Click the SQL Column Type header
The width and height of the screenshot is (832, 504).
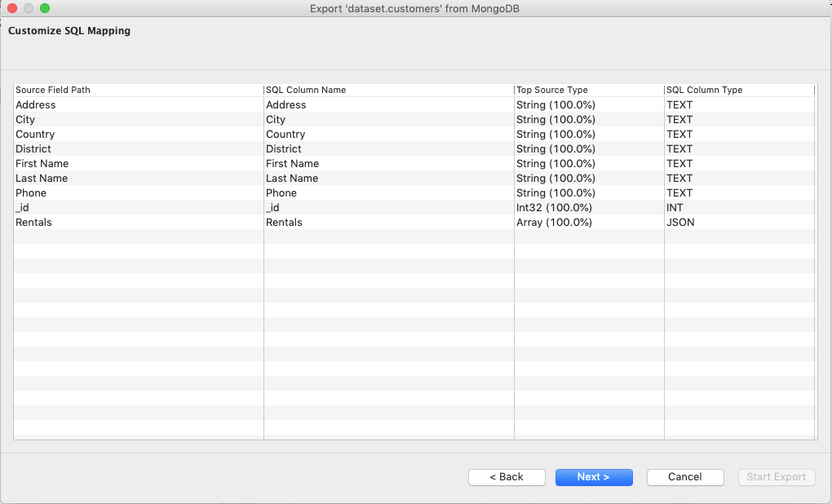[739, 90]
